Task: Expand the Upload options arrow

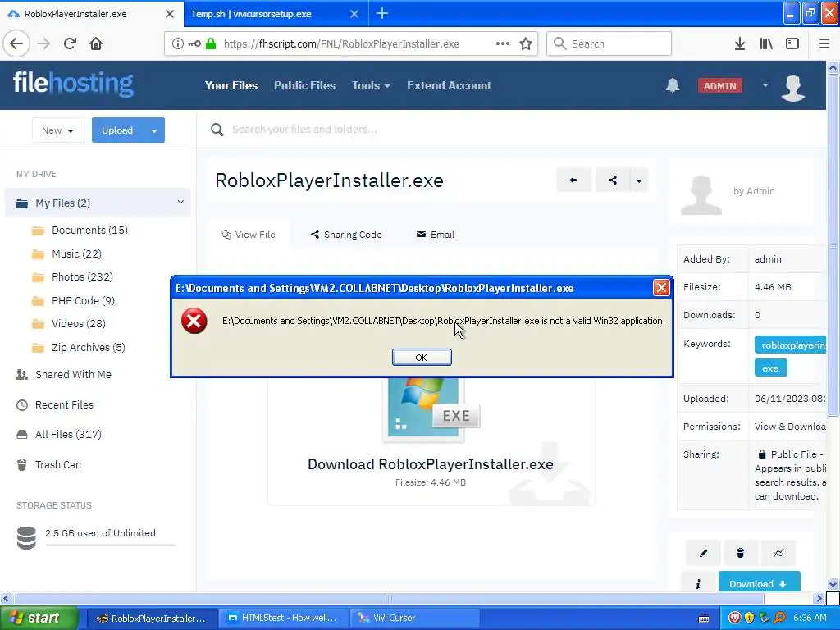Action: [x=154, y=130]
